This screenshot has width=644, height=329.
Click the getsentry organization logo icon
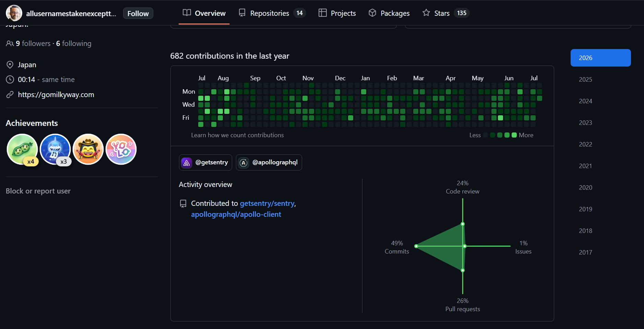click(187, 163)
